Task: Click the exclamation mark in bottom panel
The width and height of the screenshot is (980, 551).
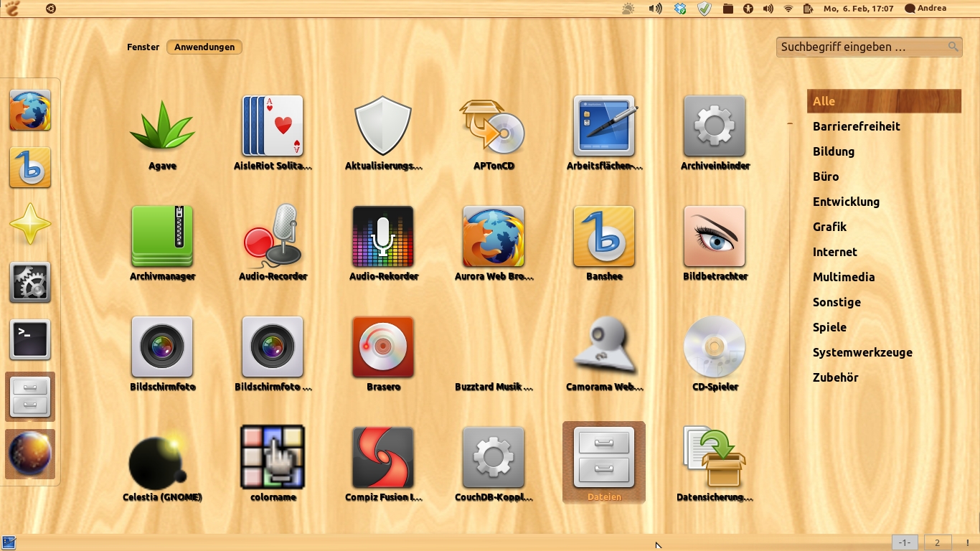Action: (967, 543)
